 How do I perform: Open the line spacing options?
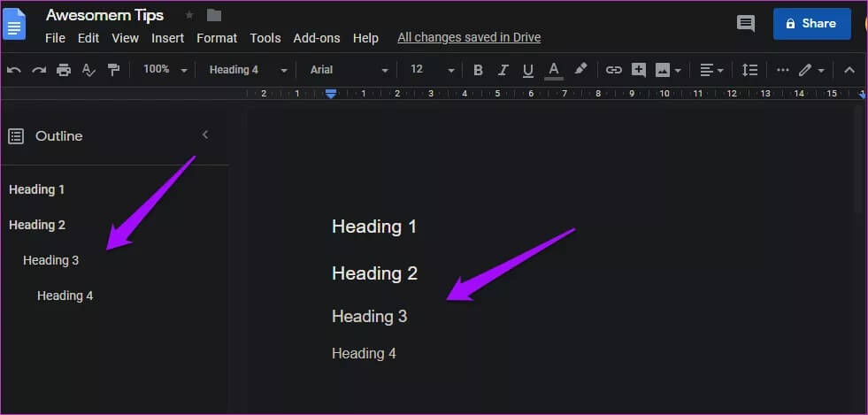pos(749,70)
